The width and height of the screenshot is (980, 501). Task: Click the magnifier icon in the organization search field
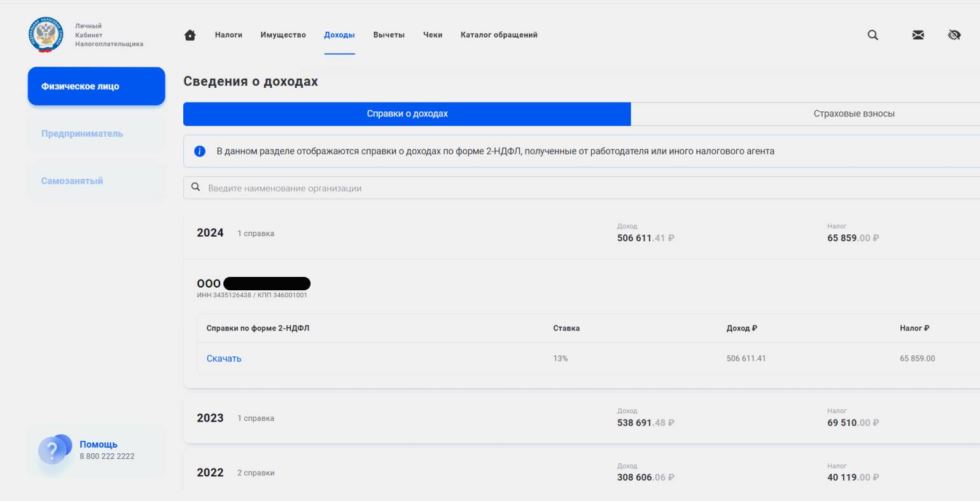coord(196,188)
